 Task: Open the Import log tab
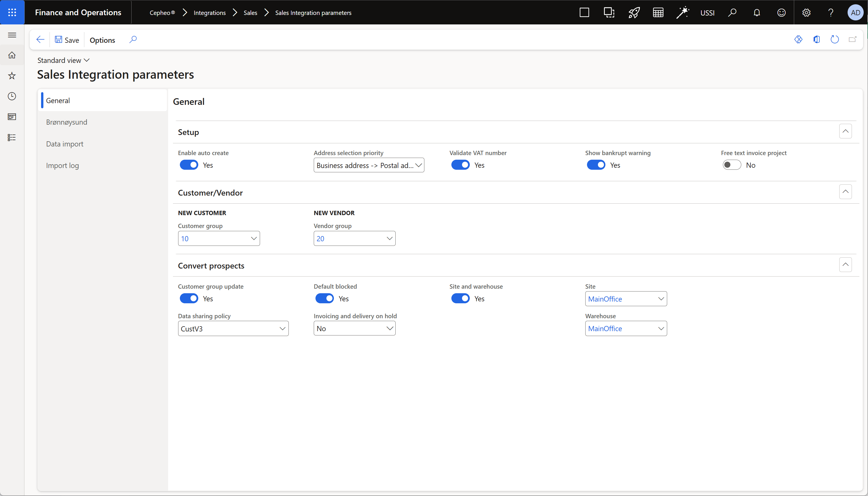[62, 165]
